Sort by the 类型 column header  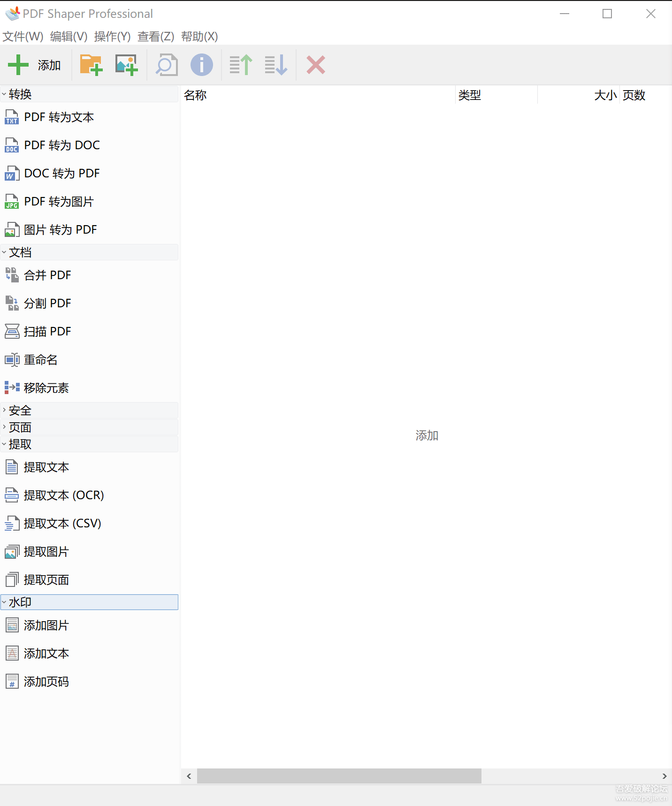496,95
